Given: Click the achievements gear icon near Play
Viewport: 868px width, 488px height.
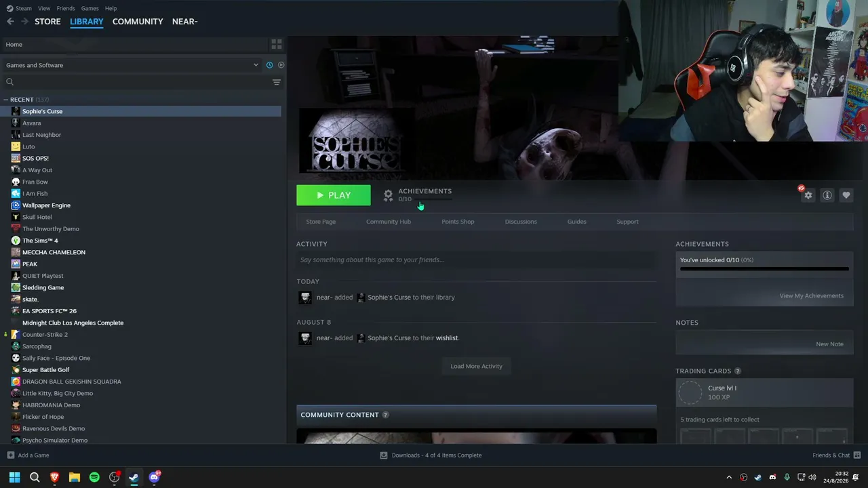Looking at the screenshot, I should 388,195.
